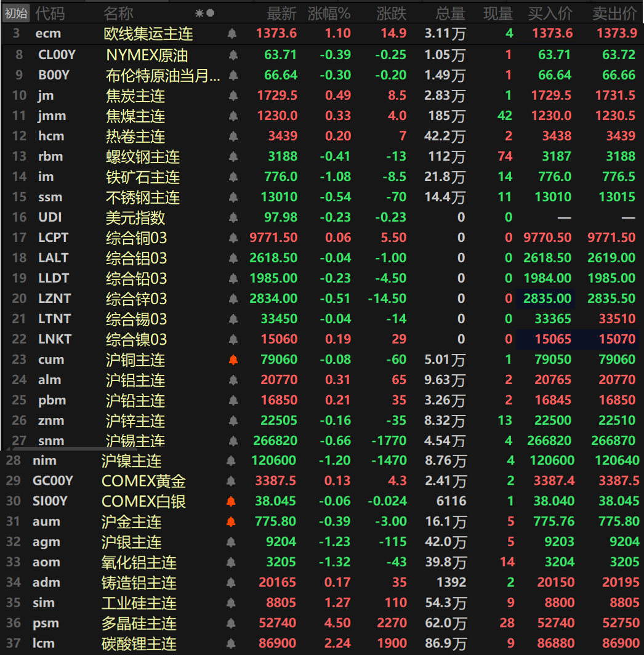This screenshot has width=644, height=655.
Task: Click the star-dot icon in header row
Action: click(204, 13)
